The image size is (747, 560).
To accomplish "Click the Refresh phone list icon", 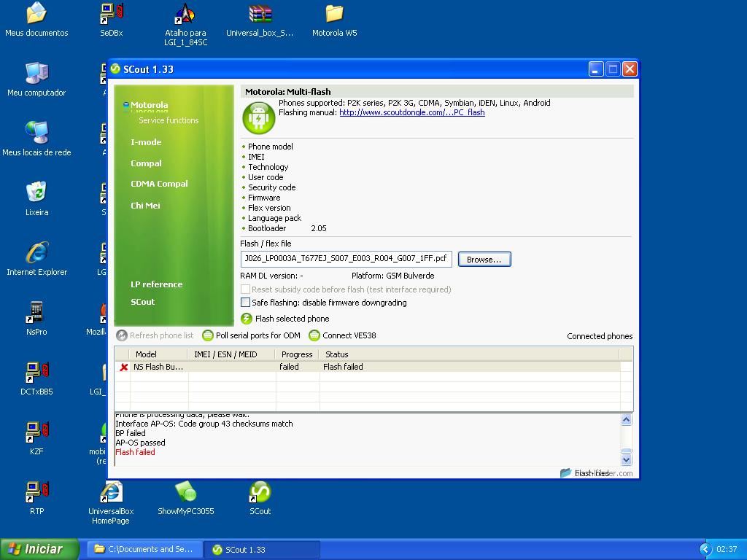I will click(x=122, y=335).
